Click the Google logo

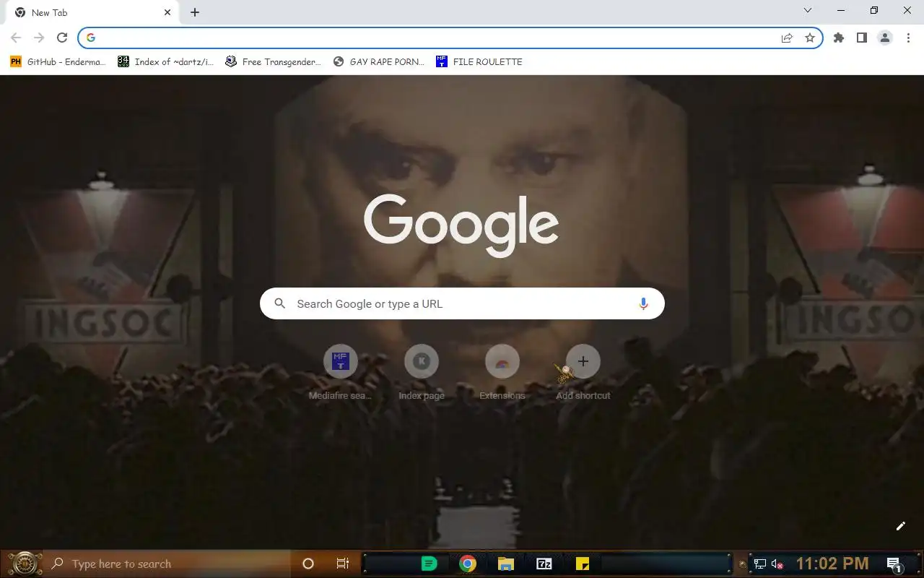coord(461,225)
